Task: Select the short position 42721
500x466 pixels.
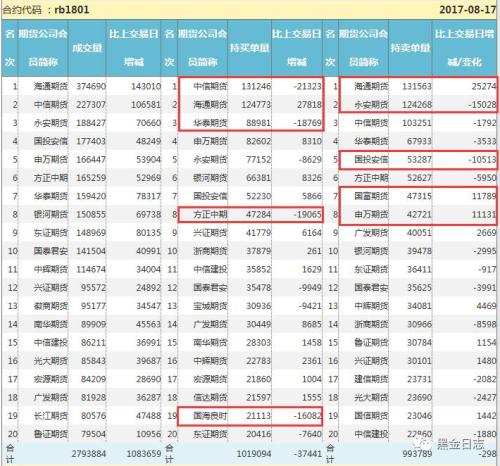Action: 419,214
